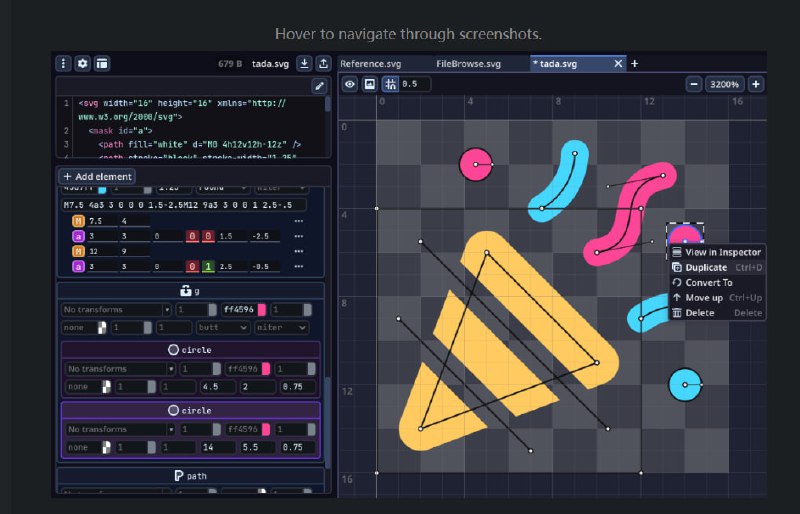The image size is (800, 514).
Task: Open the butt linecap dropdown
Action: point(220,327)
